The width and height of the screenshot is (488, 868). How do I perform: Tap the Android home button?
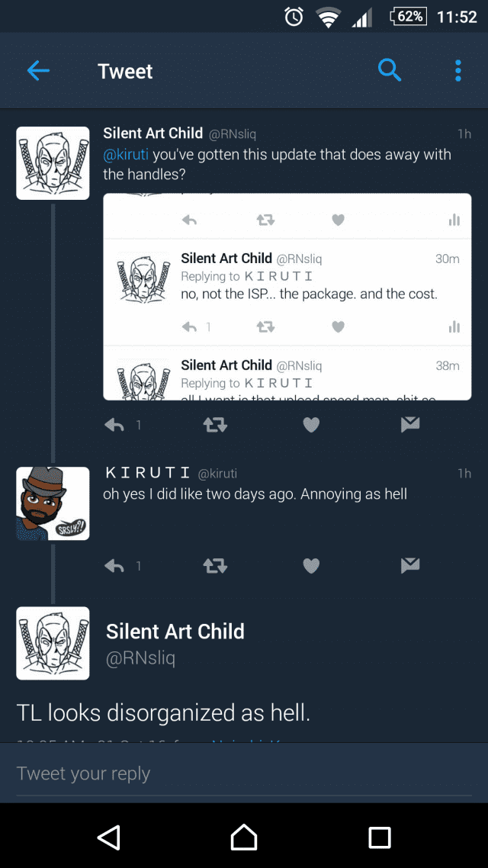[244, 837]
